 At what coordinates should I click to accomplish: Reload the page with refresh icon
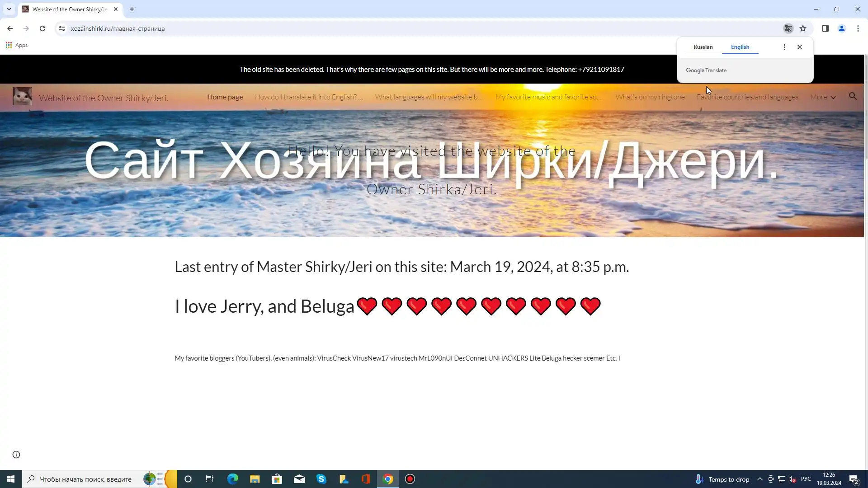click(42, 28)
